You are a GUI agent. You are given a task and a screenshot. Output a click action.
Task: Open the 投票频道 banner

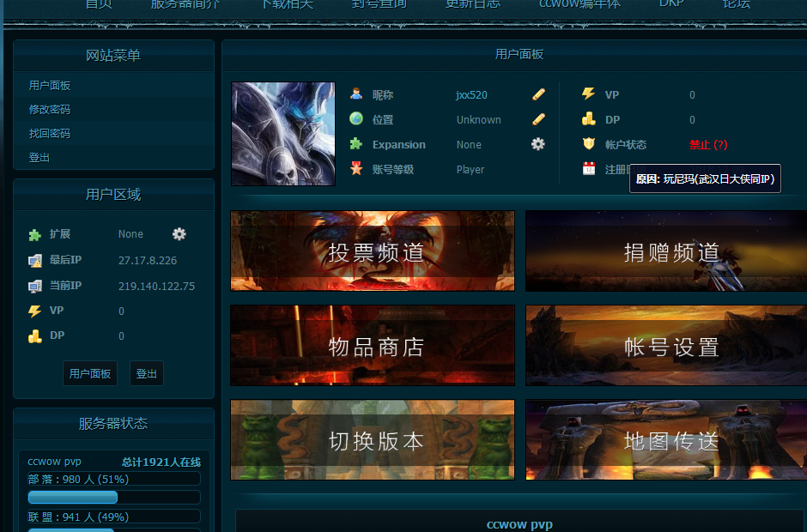373,251
